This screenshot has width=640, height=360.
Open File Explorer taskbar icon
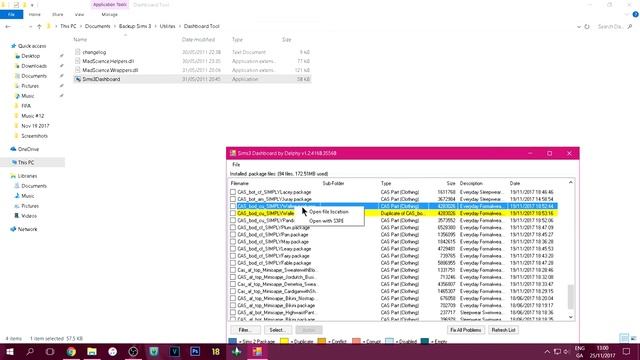[x=92, y=351]
